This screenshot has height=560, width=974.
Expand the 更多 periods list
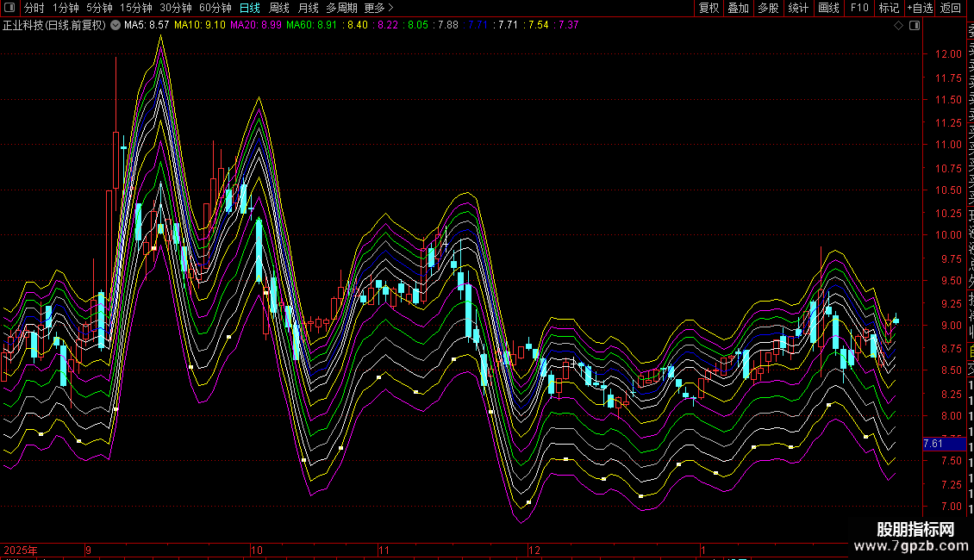click(x=378, y=8)
